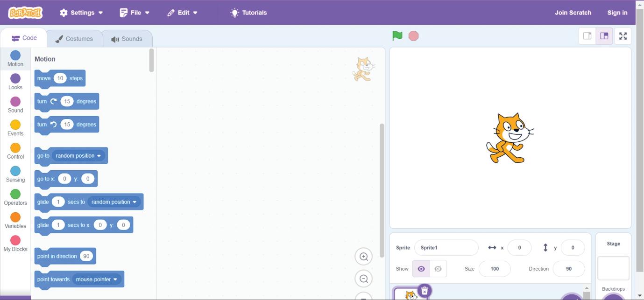The image size is (644, 300).
Task: Select the Control block category
Action: 15,151
